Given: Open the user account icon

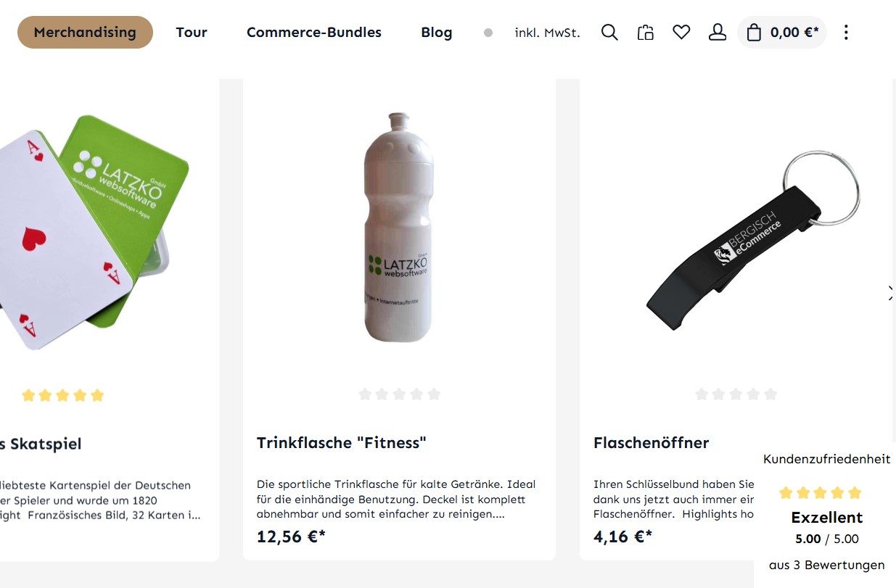Looking at the screenshot, I should 718,33.
